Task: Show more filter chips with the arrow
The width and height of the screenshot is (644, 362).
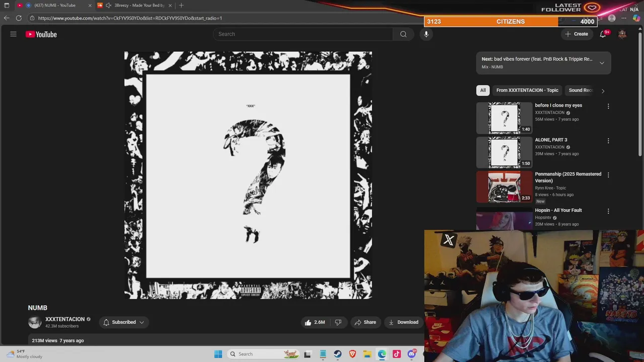Action: pos(603,90)
